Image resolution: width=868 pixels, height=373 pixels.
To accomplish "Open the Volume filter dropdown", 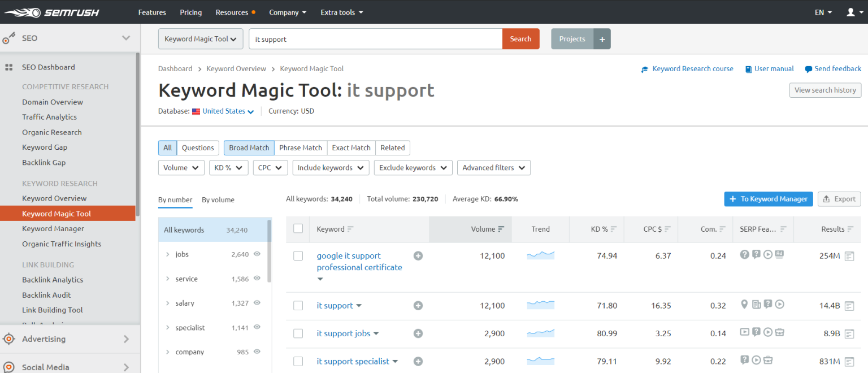I will (181, 168).
